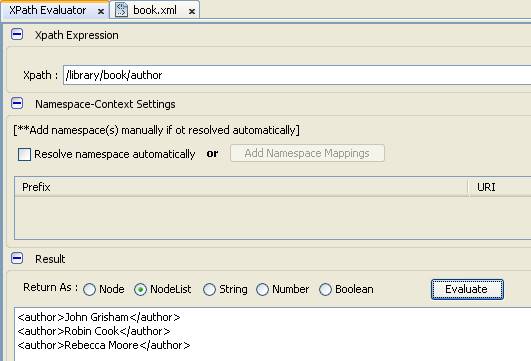Click the Prefix column header
The height and width of the screenshot is (361, 531).
241,187
